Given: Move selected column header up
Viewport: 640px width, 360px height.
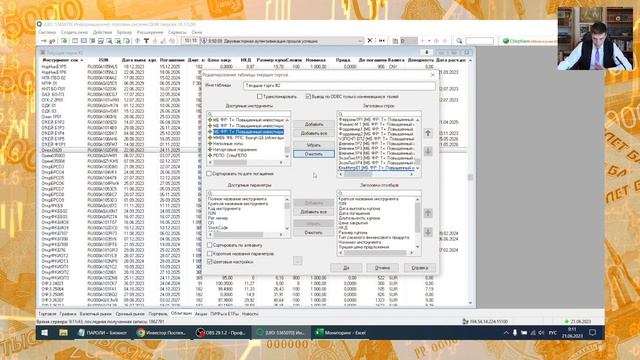Looking at the screenshot, I should click(428, 213).
